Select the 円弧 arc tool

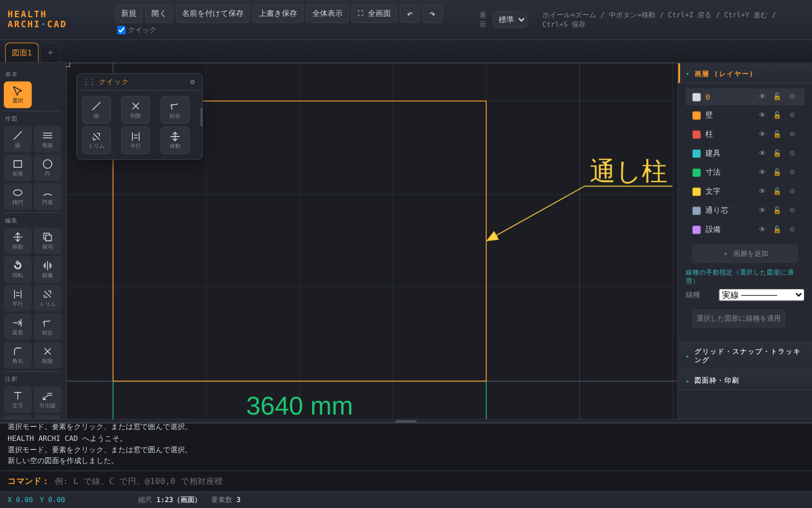(x=48, y=196)
